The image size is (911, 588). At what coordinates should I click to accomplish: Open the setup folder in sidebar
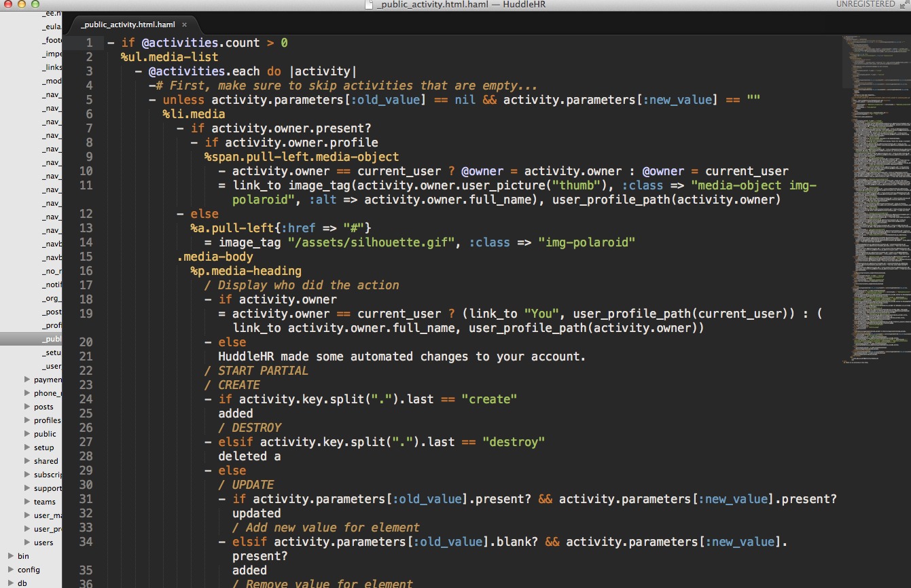pos(43,447)
